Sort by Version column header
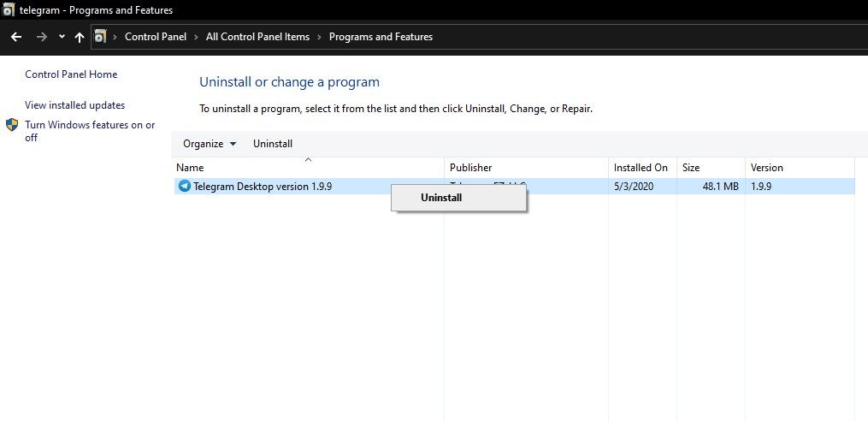The height and width of the screenshot is (422, 868). pyautogui.click(x=800, y=168)
